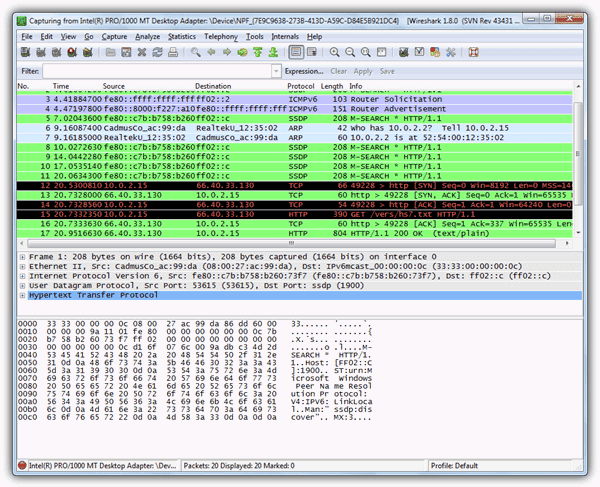Expand Hypertext Transfer Protocol node
Screen dimensions: 600x487
click(x=22, y=295)
